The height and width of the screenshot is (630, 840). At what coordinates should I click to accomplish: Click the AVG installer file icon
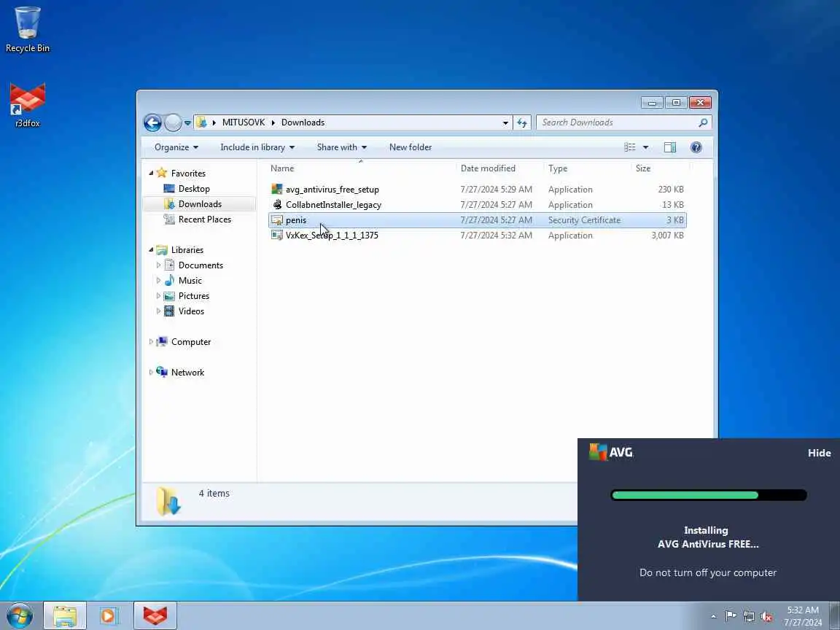click(276, 189)
